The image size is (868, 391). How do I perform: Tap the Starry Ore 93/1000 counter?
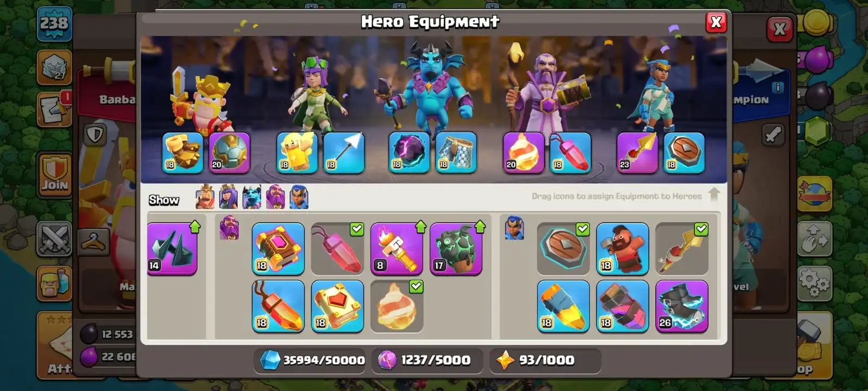coord(546,360)
